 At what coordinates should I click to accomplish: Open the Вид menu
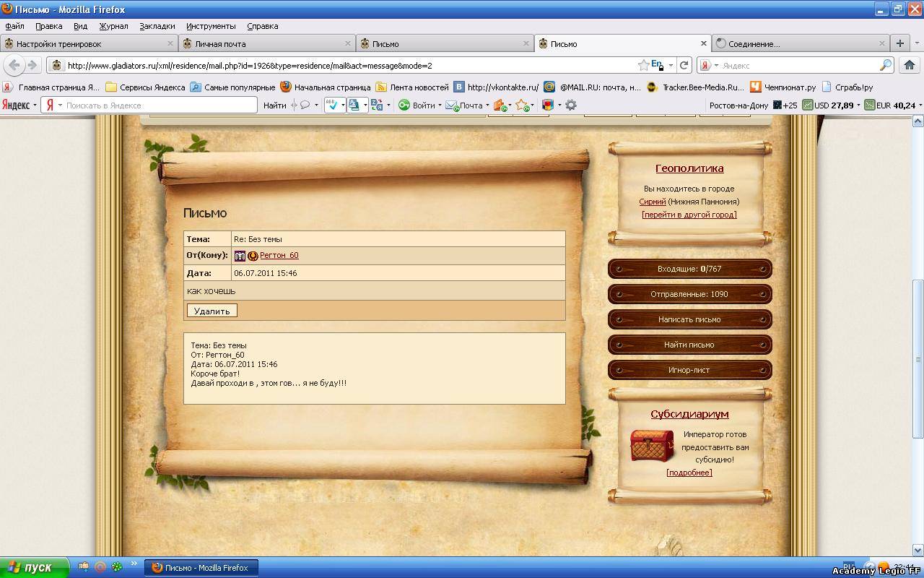80,26
